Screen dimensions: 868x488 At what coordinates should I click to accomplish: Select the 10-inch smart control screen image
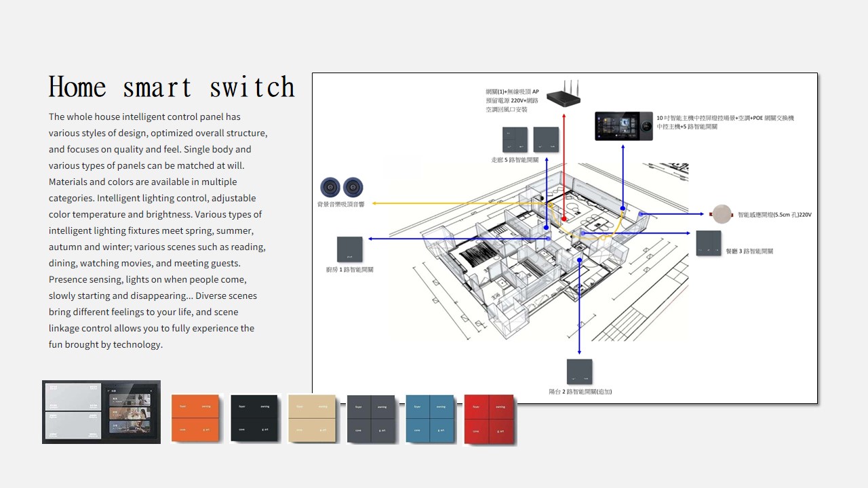coord(624,126)
